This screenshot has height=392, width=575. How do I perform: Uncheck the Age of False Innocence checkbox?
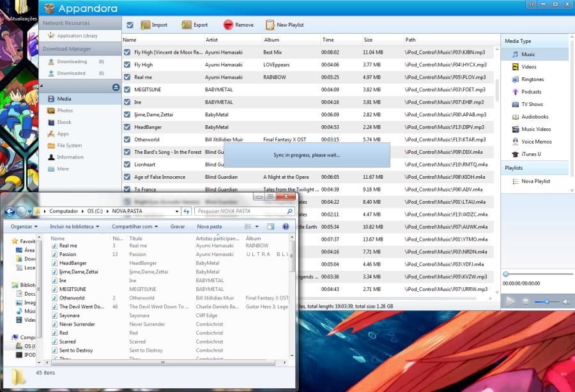pyautogui.click(x=127, y=177)
